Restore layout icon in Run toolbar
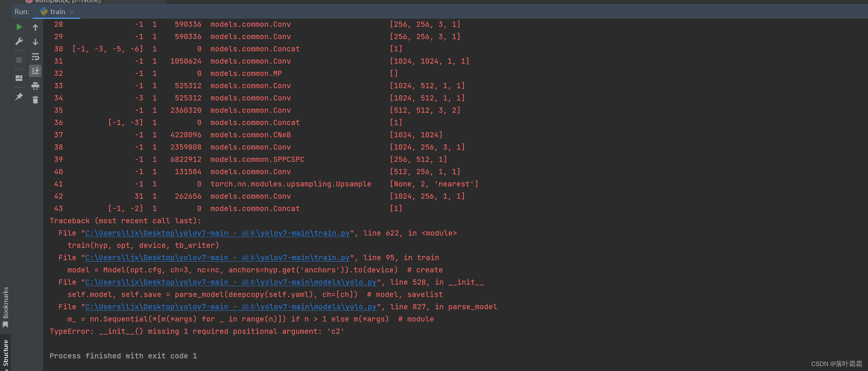Screen dimensions: 868x371 pyautogui.click(x=19, y=78)
